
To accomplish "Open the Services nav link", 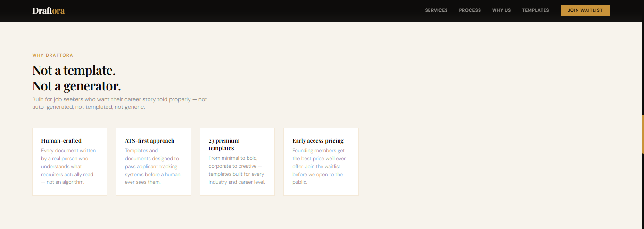I will (x=436, y=10).
